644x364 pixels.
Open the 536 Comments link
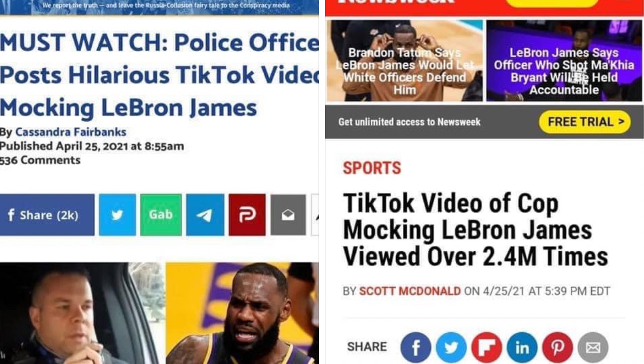pos(40,160)
